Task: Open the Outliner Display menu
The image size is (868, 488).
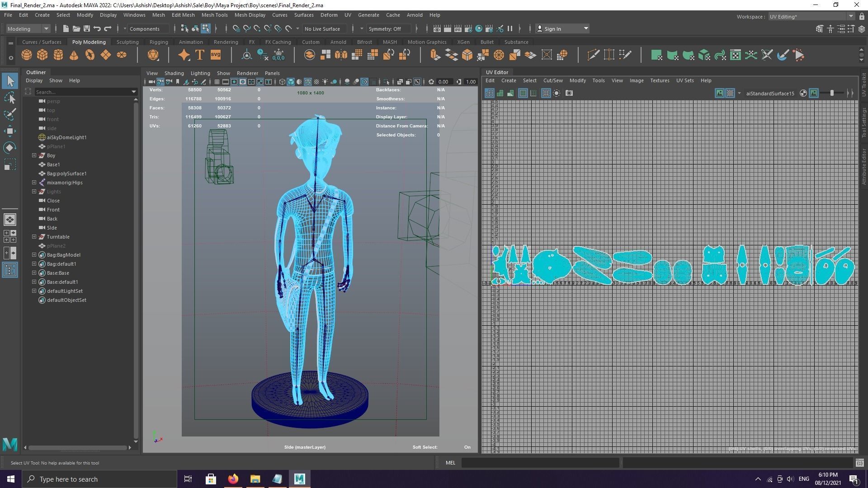Action: [34, 80]
